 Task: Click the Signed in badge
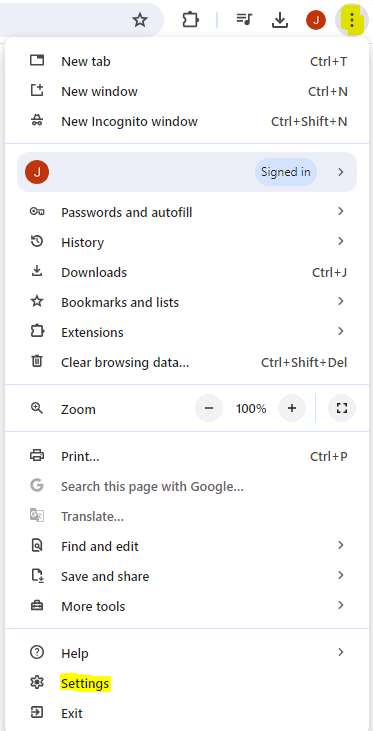(x=286, y=172)
